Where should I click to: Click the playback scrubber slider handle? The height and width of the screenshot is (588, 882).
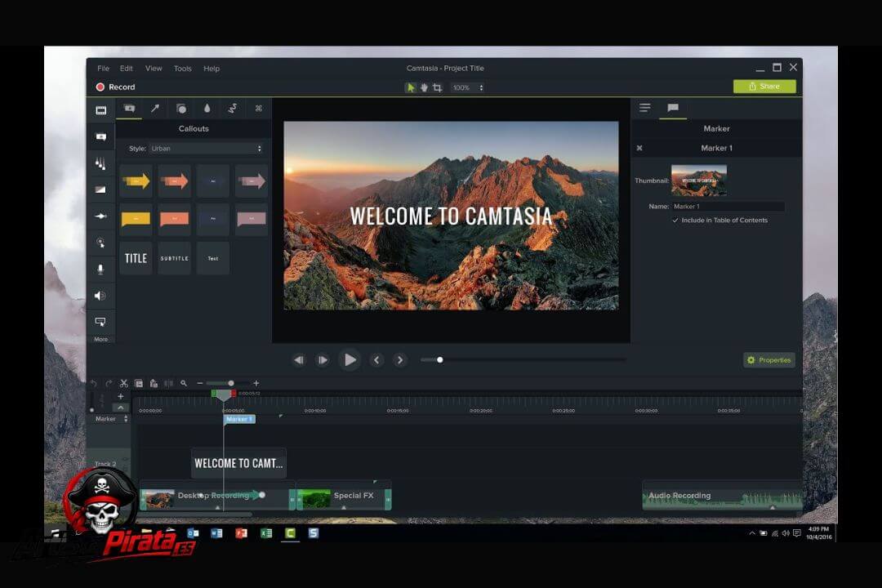pyautogui.click(x=440, y=359)
